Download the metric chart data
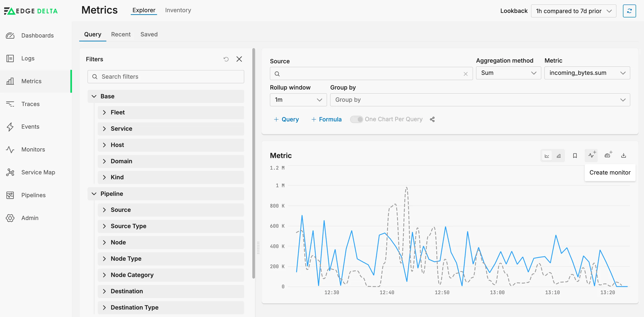644x317 pixels. [623, 156]
